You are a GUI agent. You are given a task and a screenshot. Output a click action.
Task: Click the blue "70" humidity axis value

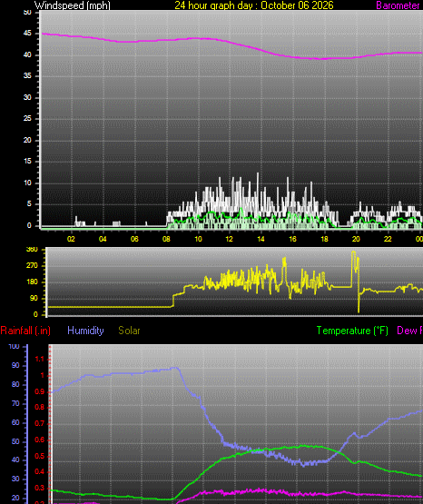(15, 403)
